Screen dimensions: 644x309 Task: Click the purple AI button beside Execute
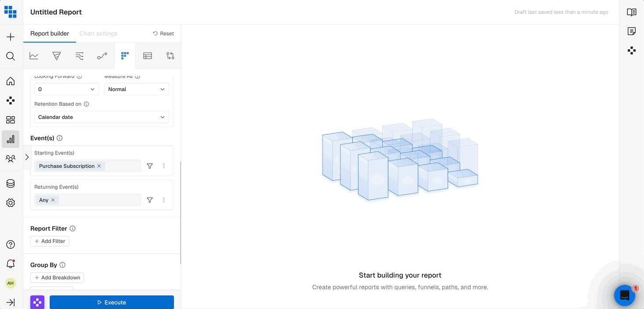(x=37, y=302)
